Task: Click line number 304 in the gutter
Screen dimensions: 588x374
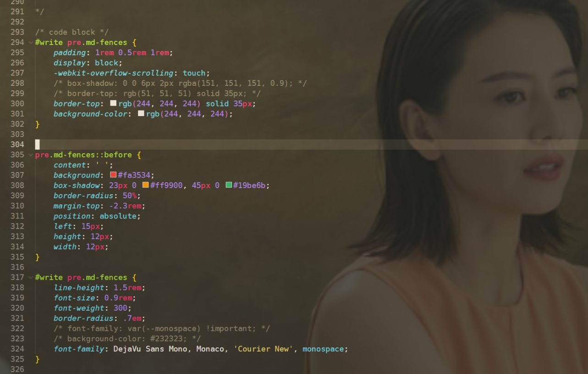Action: click(x=17, y=145)
